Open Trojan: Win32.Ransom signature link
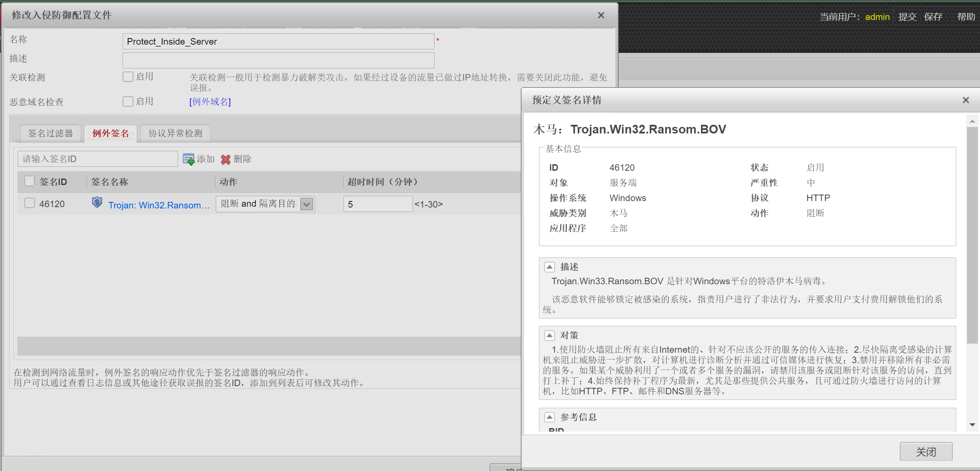 pyautogui.click(x=159, y=205)
